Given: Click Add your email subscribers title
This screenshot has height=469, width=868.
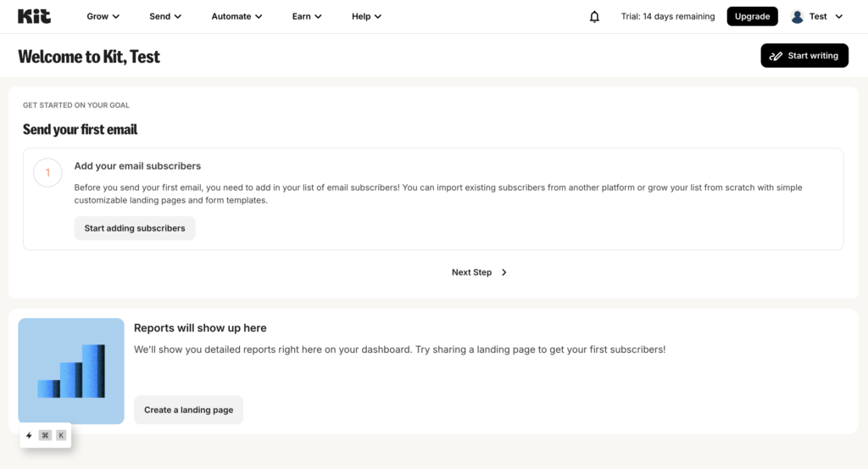Looking at the screenshot, I should (137, 166).
